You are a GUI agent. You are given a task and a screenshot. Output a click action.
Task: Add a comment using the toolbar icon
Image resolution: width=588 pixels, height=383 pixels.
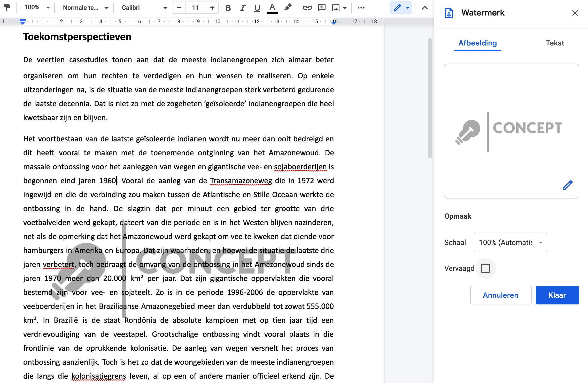pyautogui.click(x=322, y=8)
